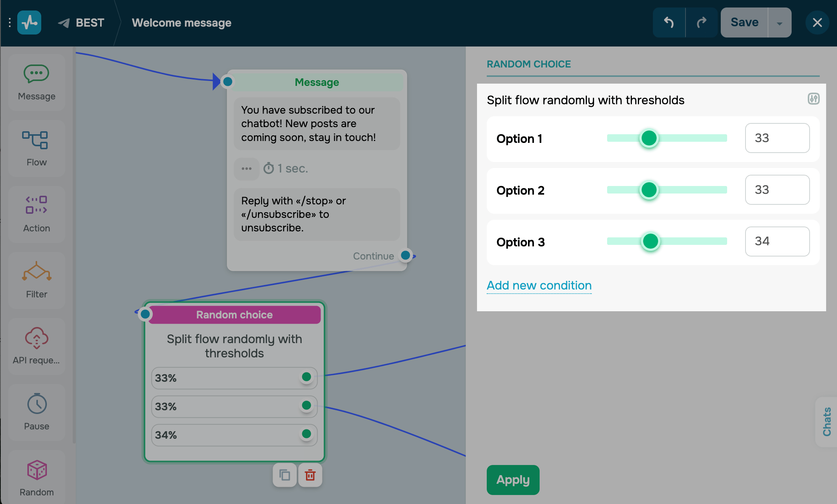Select the Random dice element icon
This screenshot has height=504, width=837.
[37, 470]
